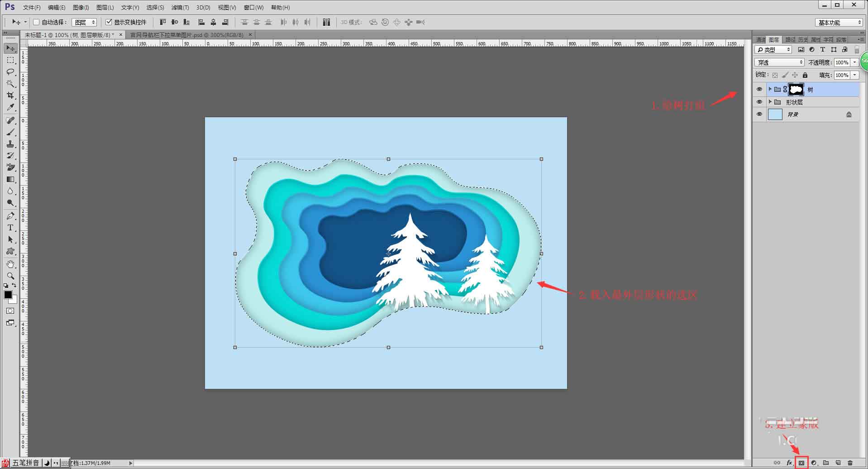This screenshot has height=469, width=868.
Task: Click the Create New Layer icon
Action: pyautogui.click(x=838, y=463)
